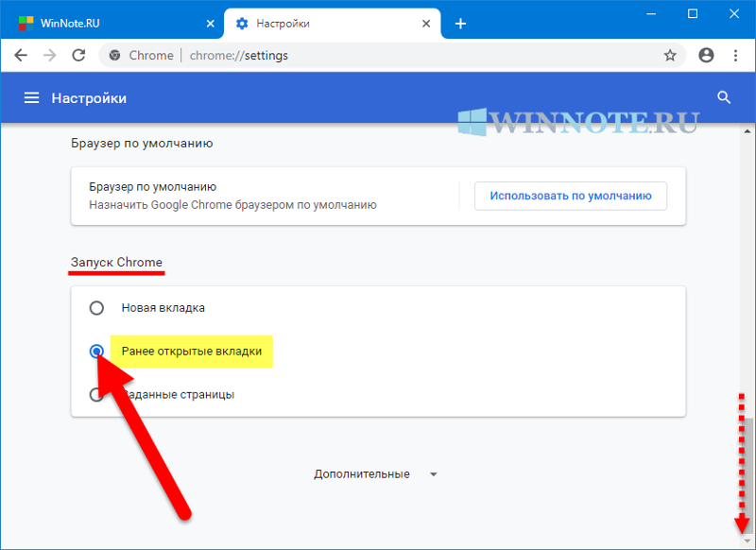Click the search icon in Settings header
This screenshot has width=756, height=550.
point(725,97)
